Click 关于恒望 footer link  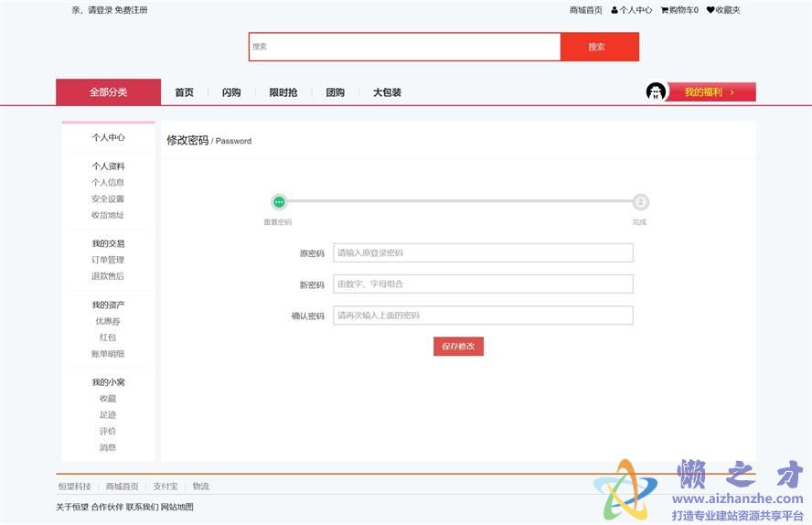[x=72, y=507]
